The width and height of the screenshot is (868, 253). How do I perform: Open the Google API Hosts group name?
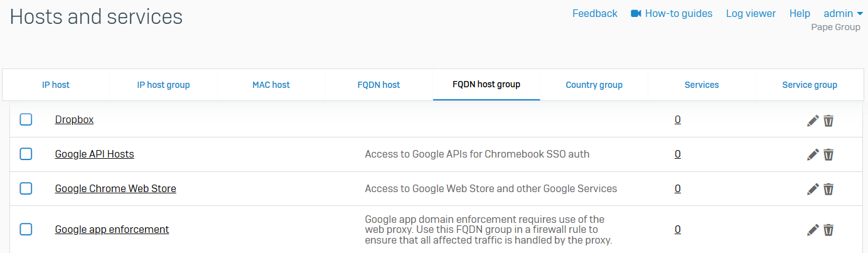point(94,154)
